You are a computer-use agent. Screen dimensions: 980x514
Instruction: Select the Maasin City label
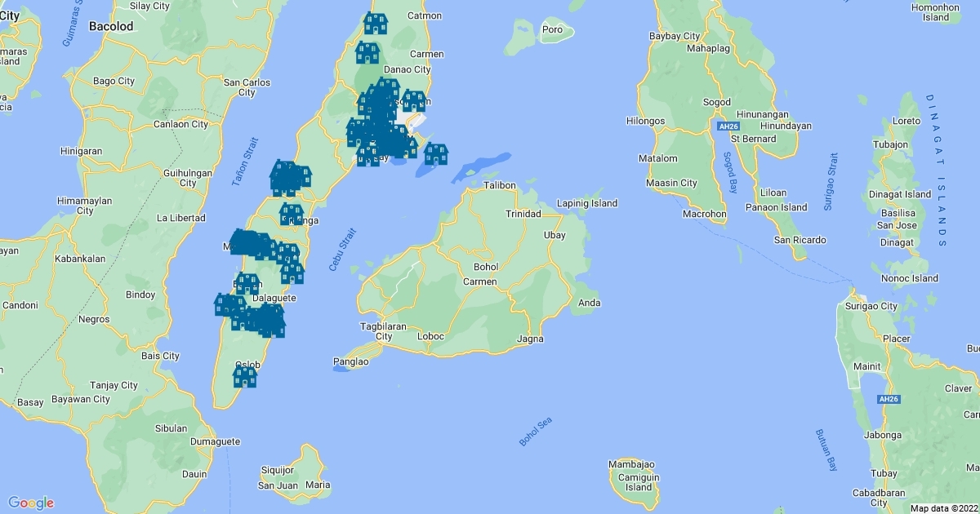tap(671, 183)
